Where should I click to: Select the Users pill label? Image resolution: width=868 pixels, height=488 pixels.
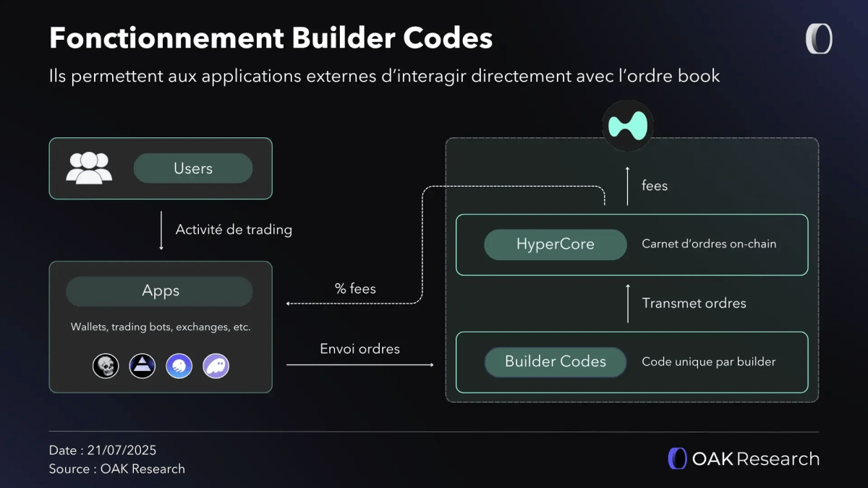(x=193, y=168)
